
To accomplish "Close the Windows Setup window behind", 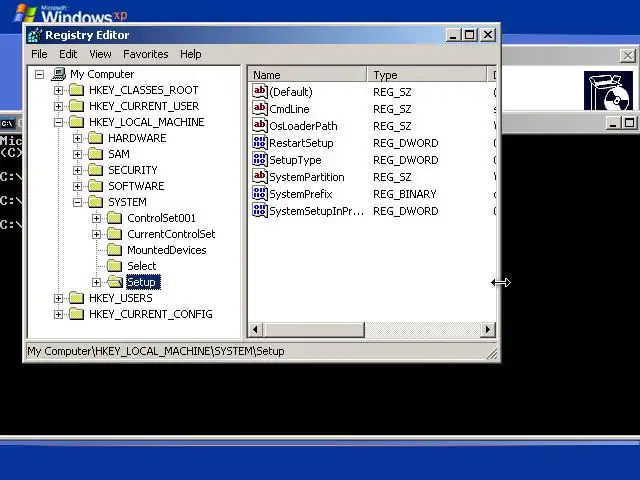I will point(628,56).
